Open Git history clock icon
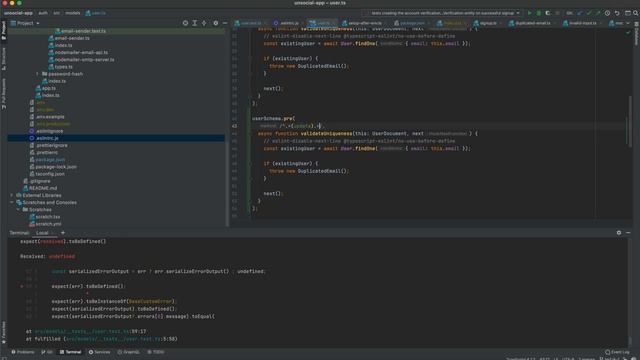The width and height of the screenshot is (640, 360). click(x=607, y=13)
